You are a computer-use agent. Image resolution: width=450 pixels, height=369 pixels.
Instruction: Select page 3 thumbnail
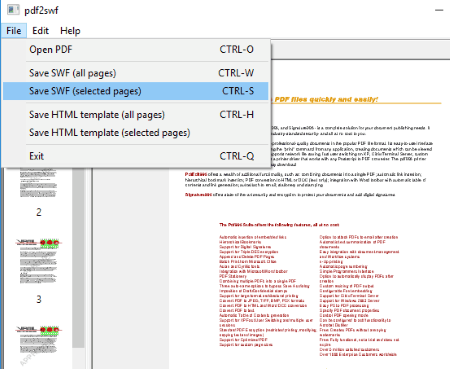(38, 261)
